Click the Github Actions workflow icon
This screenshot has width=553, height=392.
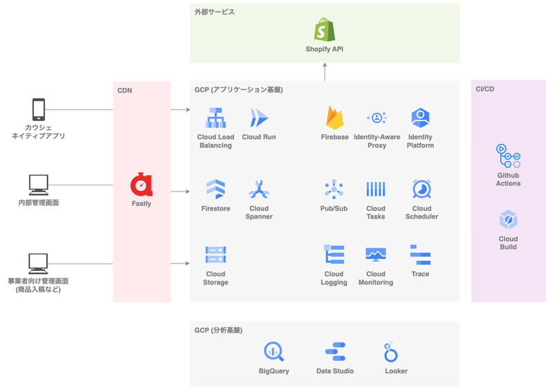click(508, 156)
